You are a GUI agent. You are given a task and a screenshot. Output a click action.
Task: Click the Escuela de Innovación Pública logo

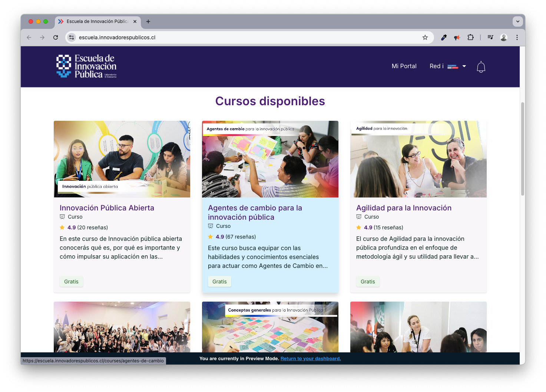86,66
